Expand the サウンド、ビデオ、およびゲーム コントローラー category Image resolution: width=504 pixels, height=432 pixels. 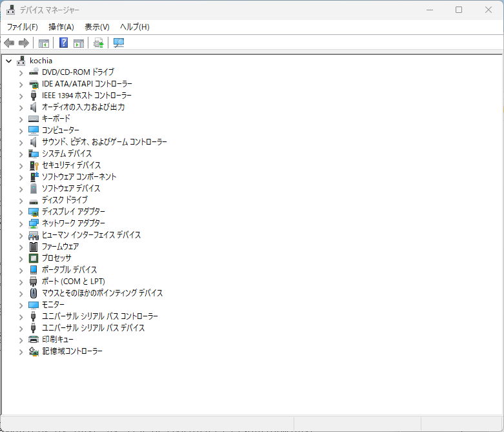(x=21, y=143)
